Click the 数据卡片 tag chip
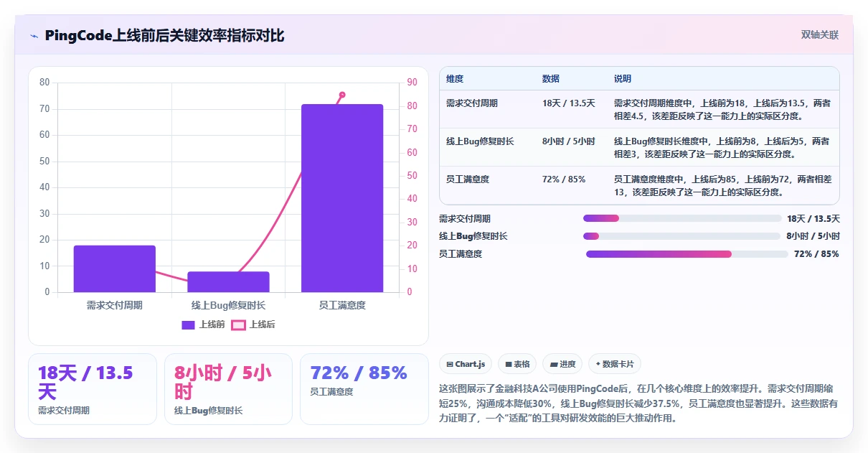This screenshot has width=868, height=453. click(x=614, y=364)
